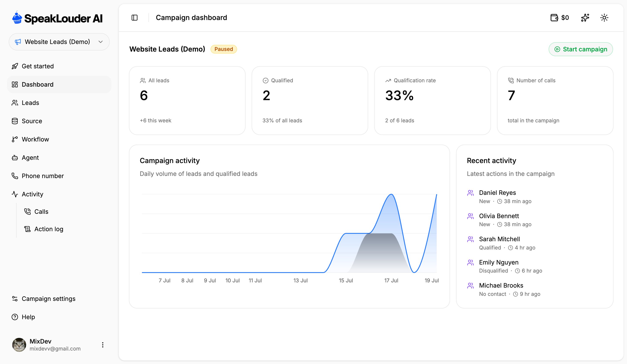Click the SpeakLouder AI cupcake logo

pyautogui.click(x=17, y=17)
